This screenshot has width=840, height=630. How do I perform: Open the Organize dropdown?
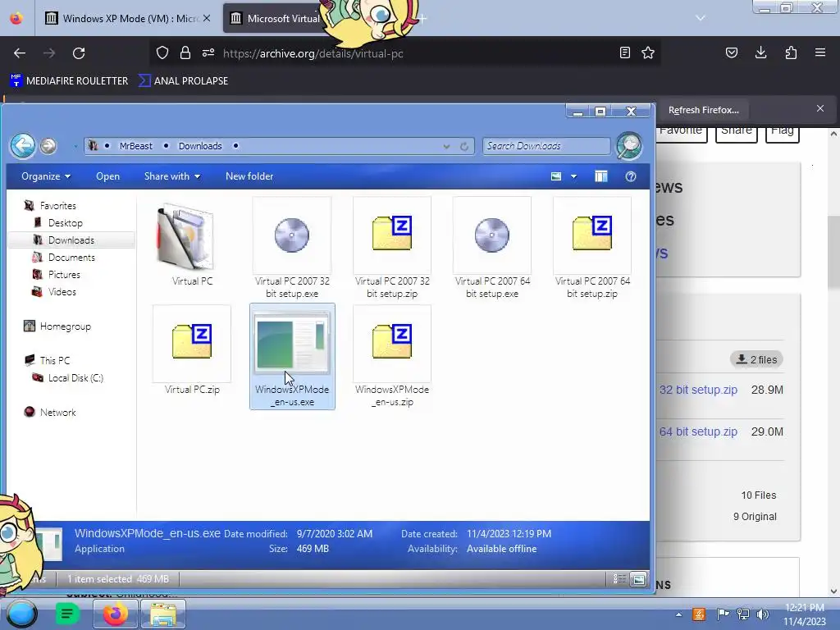point(46,176)
